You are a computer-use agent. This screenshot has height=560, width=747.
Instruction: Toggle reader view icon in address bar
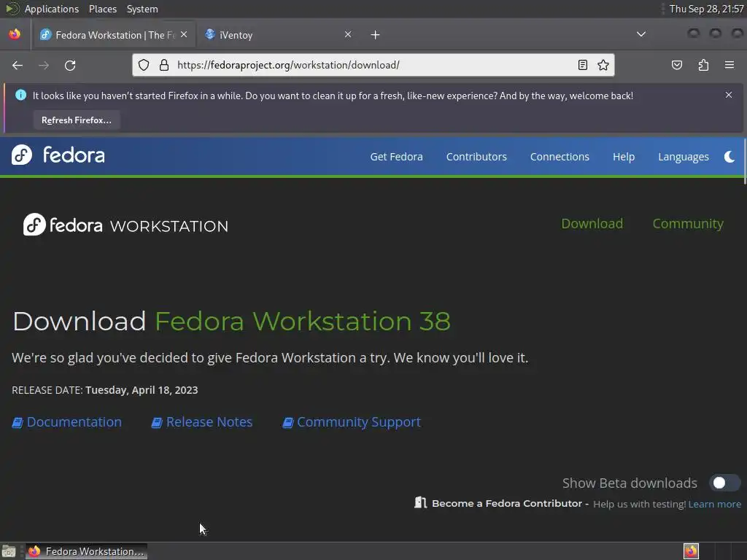click(x=582, y=65)
